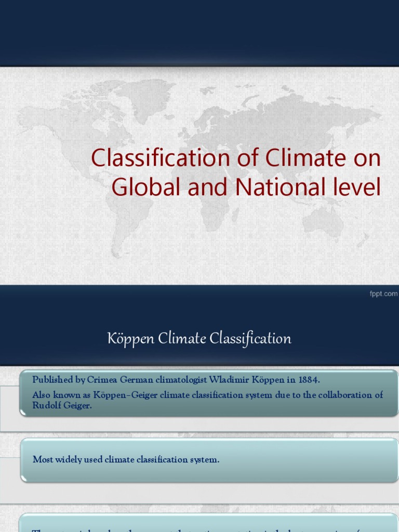This screenshot has height=532, width=399.
Task: Open the first title slide thumbnail
Action: coord(199,150)
